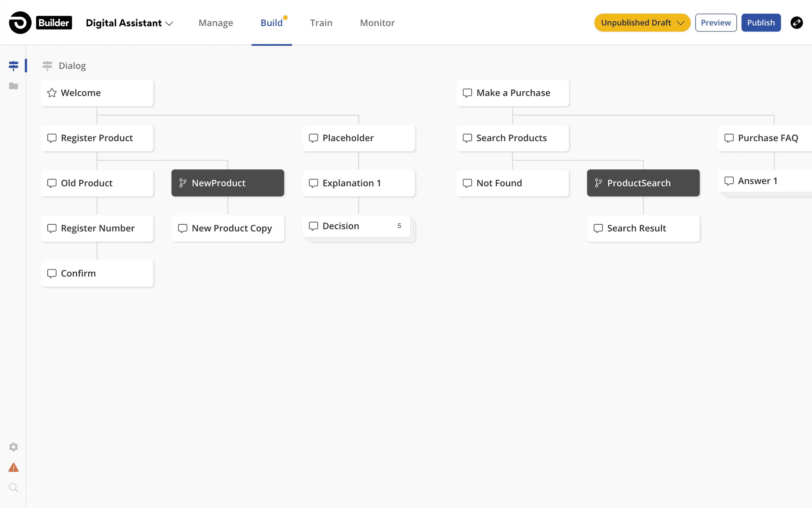The image size is (812, 508).
Task: Open the folder icon in left sidebar
Action: 13,86
